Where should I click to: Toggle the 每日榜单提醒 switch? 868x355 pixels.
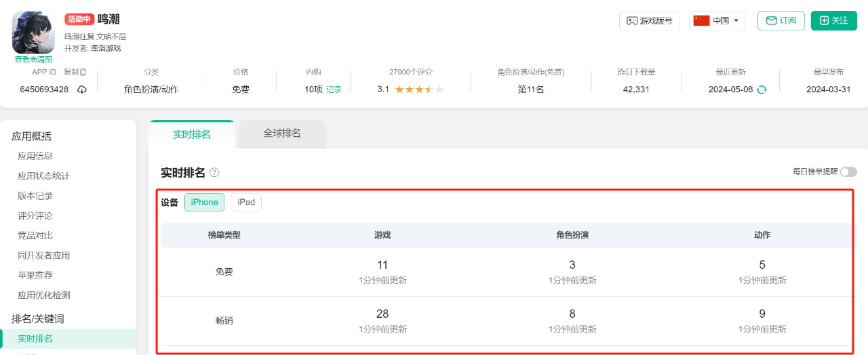click(x=848, y=172)
